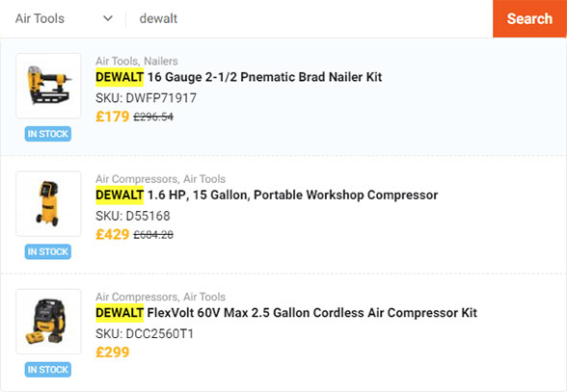Click In Stock badge under FlexVolt kit

48,369
